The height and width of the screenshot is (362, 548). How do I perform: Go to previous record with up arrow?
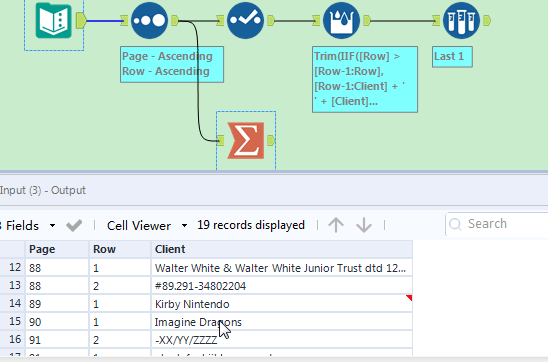tap(336, 225)
